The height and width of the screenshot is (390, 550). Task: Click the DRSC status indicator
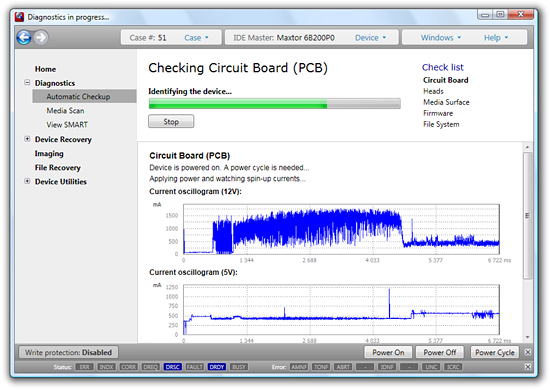point(172,367)
